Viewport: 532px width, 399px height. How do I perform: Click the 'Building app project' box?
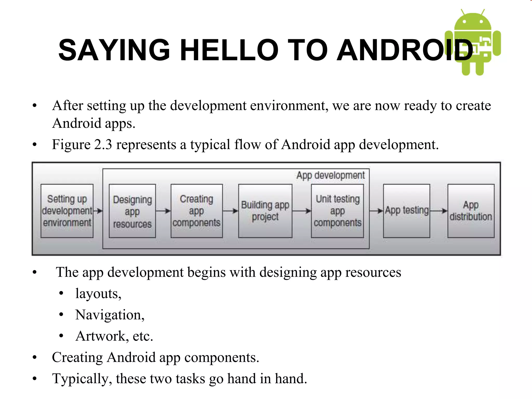pyautogui.click(x=265, y=211)
